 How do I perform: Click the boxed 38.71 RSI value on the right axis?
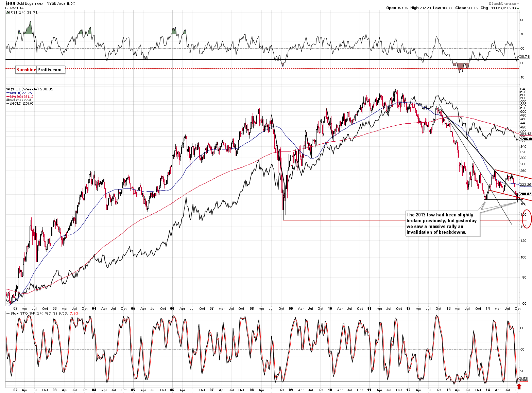524,56
